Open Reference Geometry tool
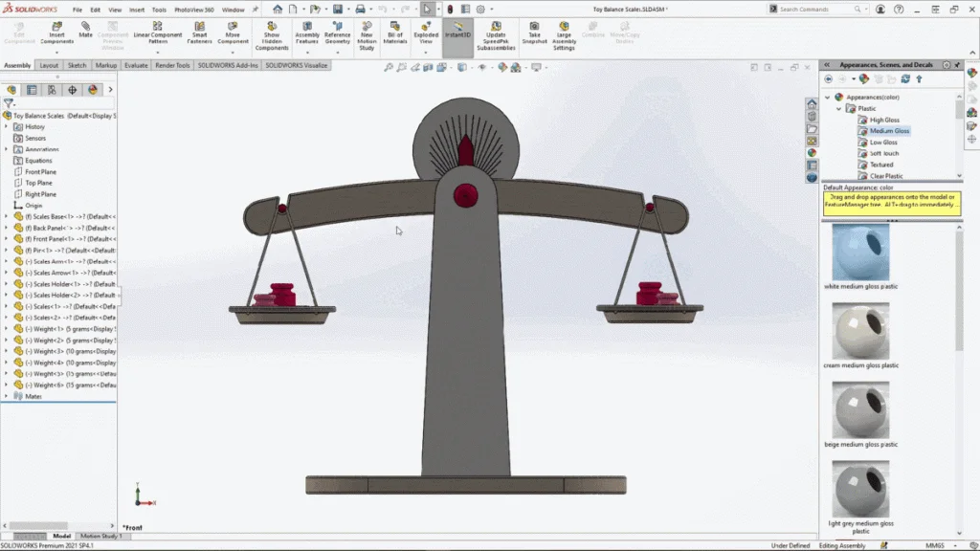 point(338,33)
